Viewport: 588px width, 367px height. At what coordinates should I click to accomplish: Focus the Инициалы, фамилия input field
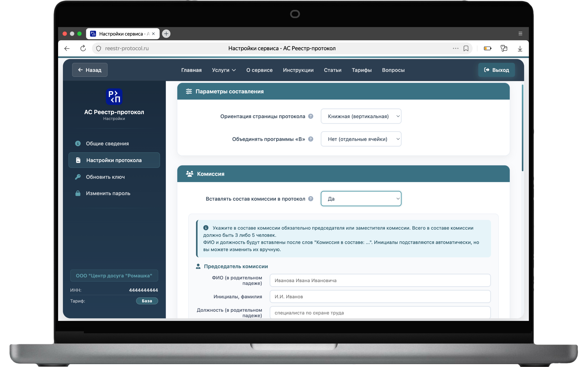pos(380,297)
